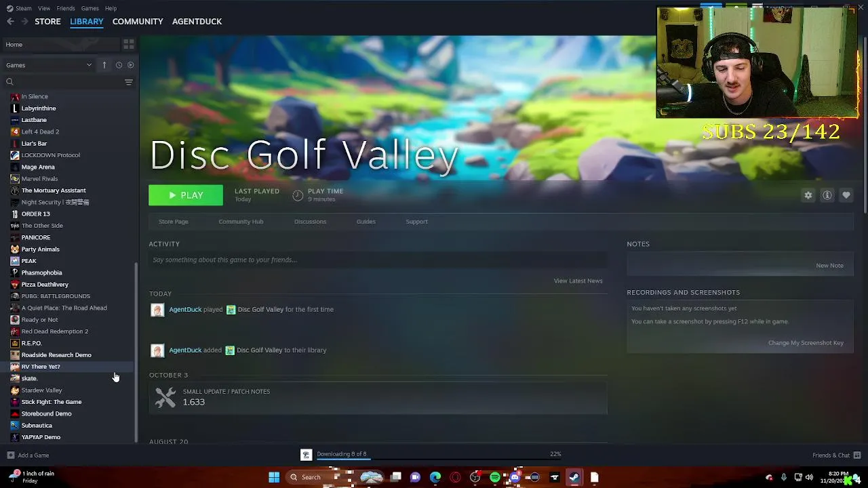Image resolution: width=868 pixels, height=488 pixels.
Task: Click Party Animals game icon
Action: pos(15,249)
